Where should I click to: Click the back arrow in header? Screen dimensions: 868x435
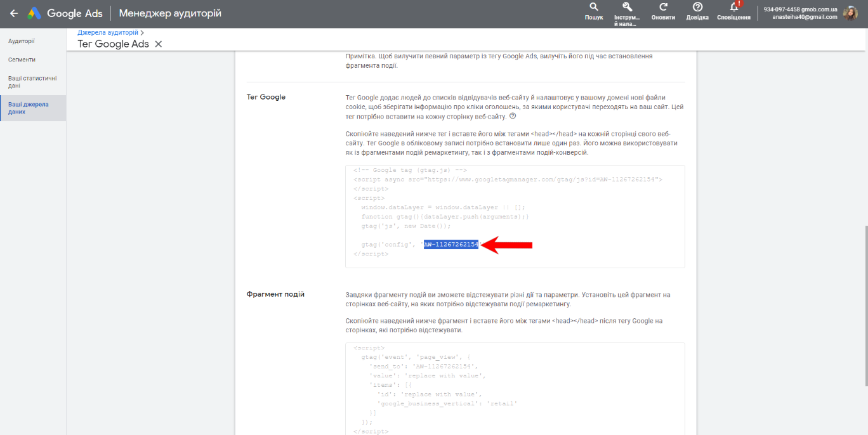point(14,13)
